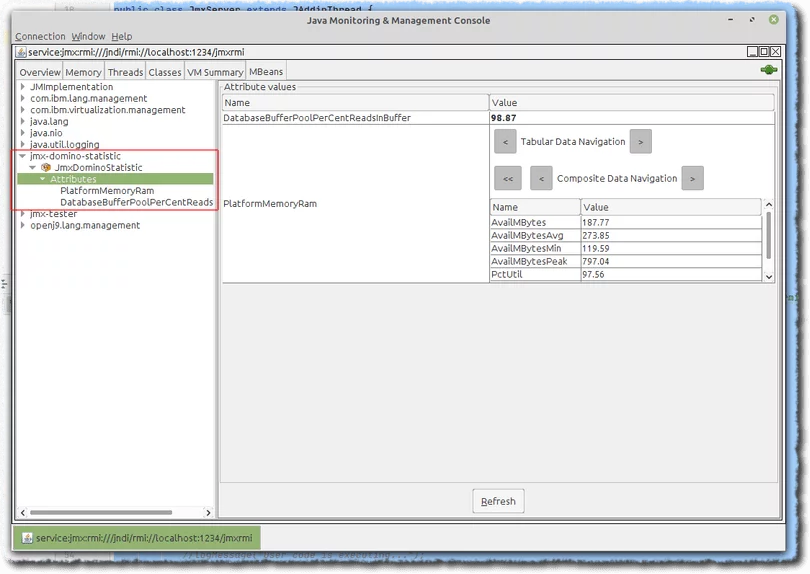The height and width of the screenshot is (574, 810).
Task: Click the taskbar connection icon at bottom
Action: click(x=26, y=538)
